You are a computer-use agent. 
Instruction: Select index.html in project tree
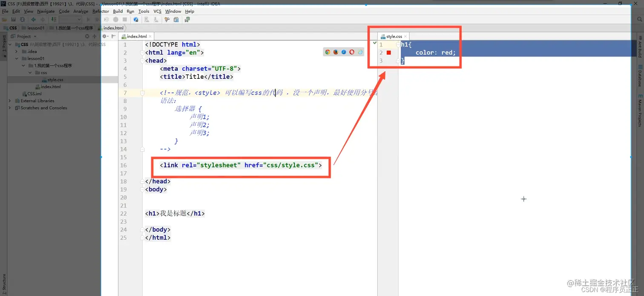47,86
